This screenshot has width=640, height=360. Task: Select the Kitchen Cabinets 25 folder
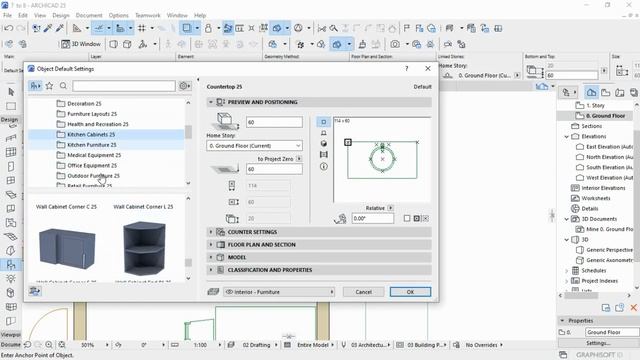[106, 134]
